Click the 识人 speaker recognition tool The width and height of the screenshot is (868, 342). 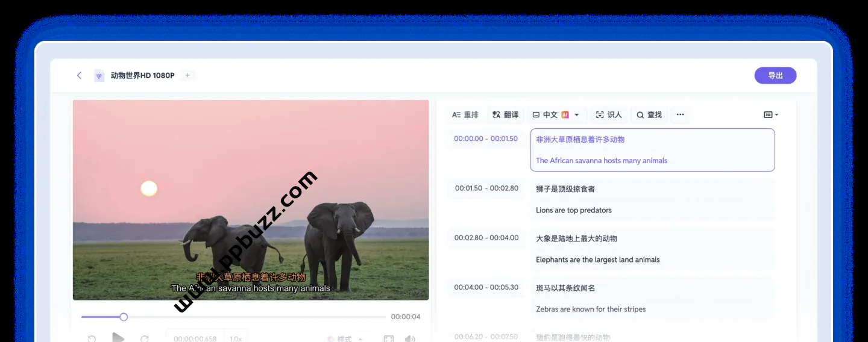609,115
